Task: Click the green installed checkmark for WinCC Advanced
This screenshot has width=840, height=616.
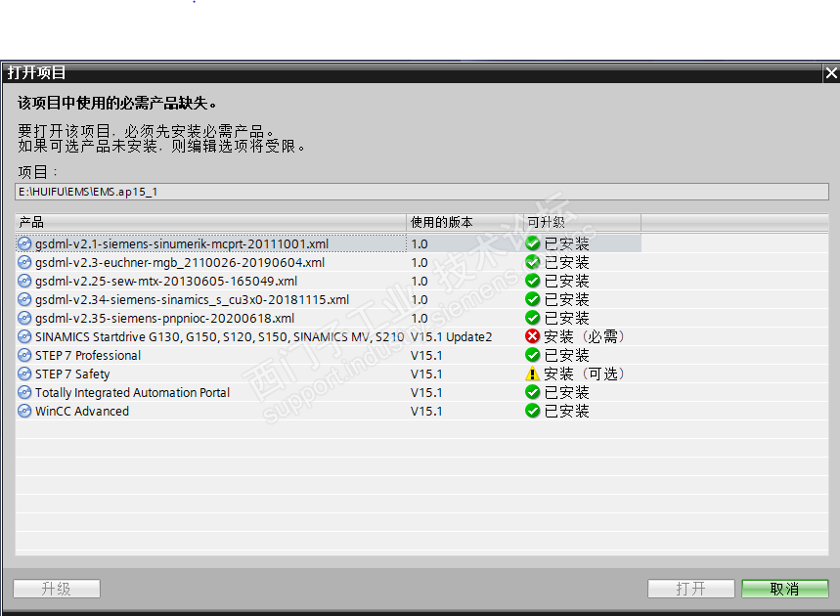Action: (533, 411)
